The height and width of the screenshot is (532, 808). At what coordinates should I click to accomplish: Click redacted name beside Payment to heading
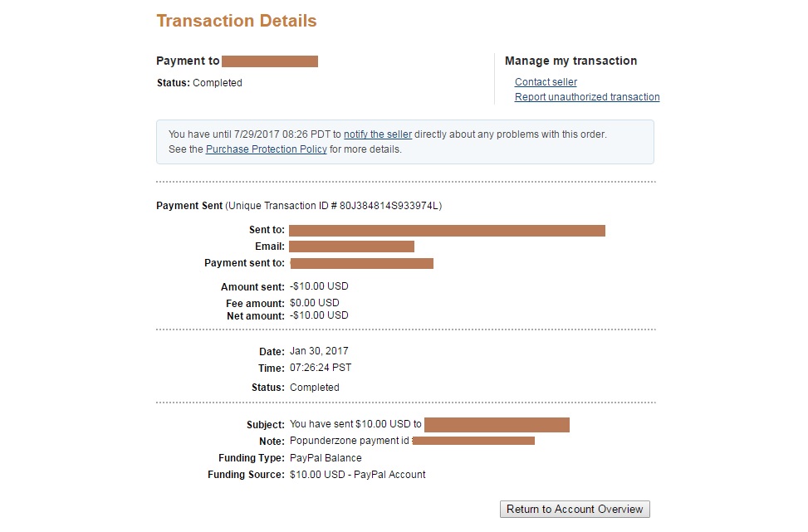pyautogui.click(x=270, y=61)
